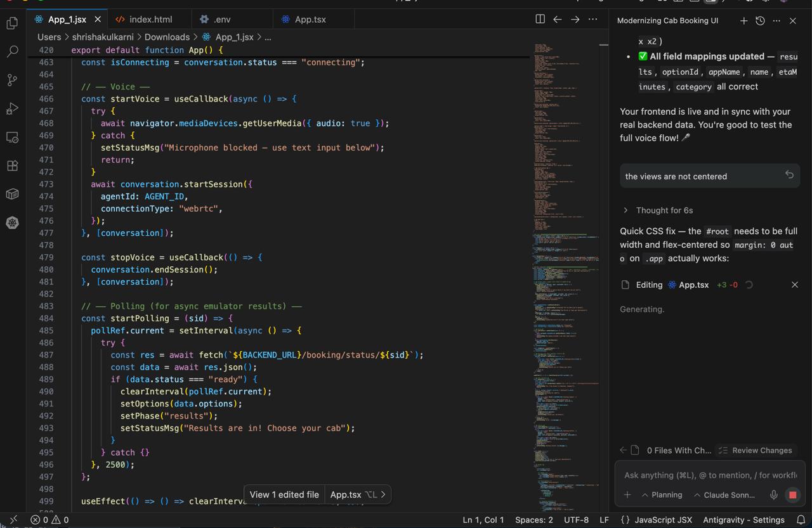The width and height of the screenshot is (812, 528).
Task: Open Run and Debug view icon
Action: 12,108
